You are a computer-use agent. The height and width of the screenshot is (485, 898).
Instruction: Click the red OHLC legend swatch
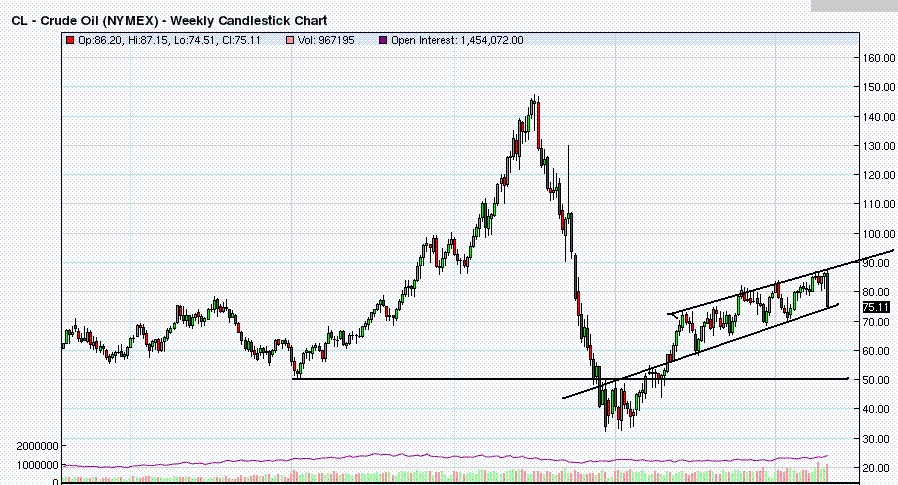(70, 41)
